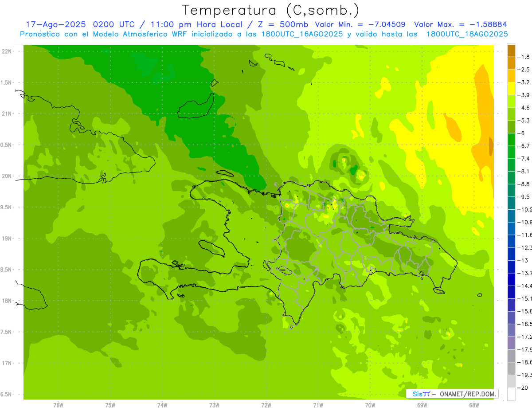532x411 pixels.
Task: Click the '-3.9' colorbar value
Action: tap(524, 95)
